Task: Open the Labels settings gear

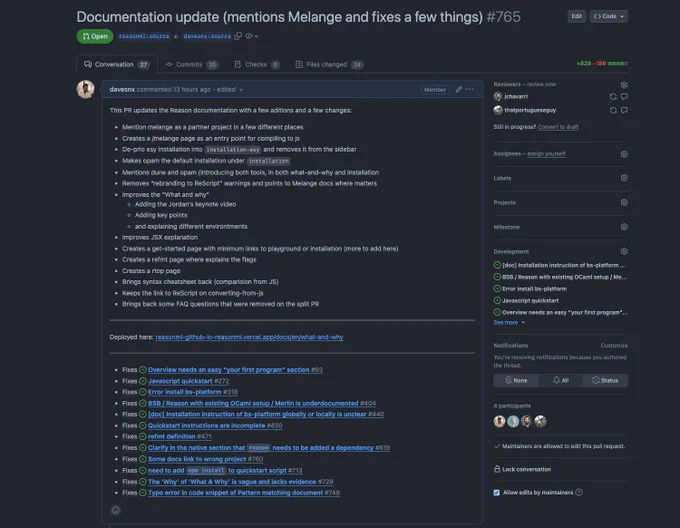Action: point(624,178)
